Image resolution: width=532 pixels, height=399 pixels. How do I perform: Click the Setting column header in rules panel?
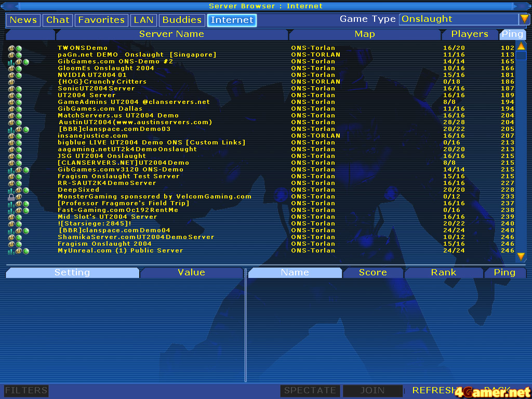tap(72, 272)
